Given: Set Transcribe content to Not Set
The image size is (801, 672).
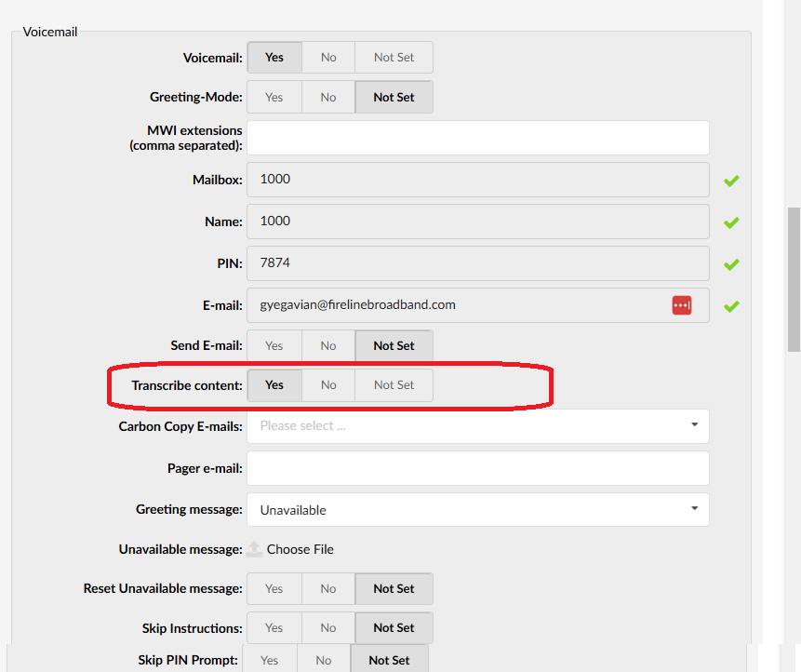Looking at the screenshot, I should tap(394, 384).
